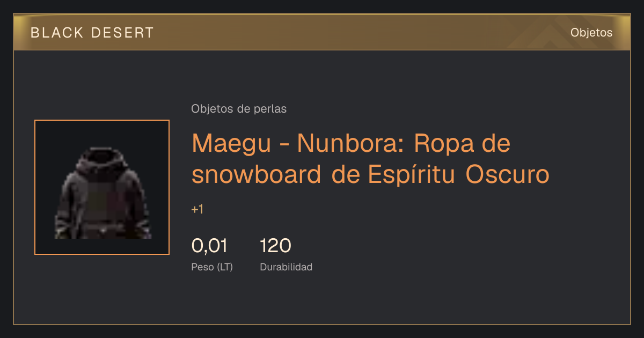
Task: Click the words Ropa de in the title
Action: tap(463, 143)
